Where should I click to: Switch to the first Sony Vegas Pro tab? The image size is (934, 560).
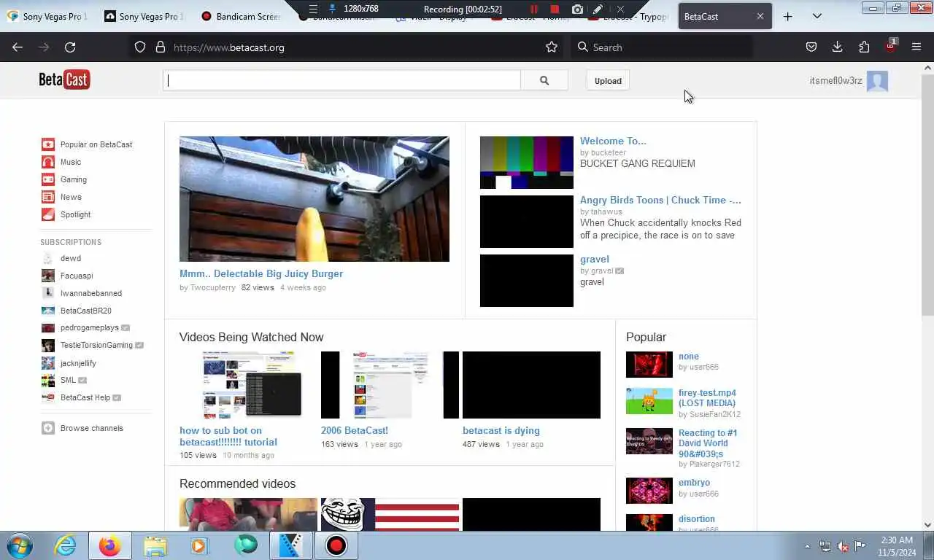click(x=47, y=16)
